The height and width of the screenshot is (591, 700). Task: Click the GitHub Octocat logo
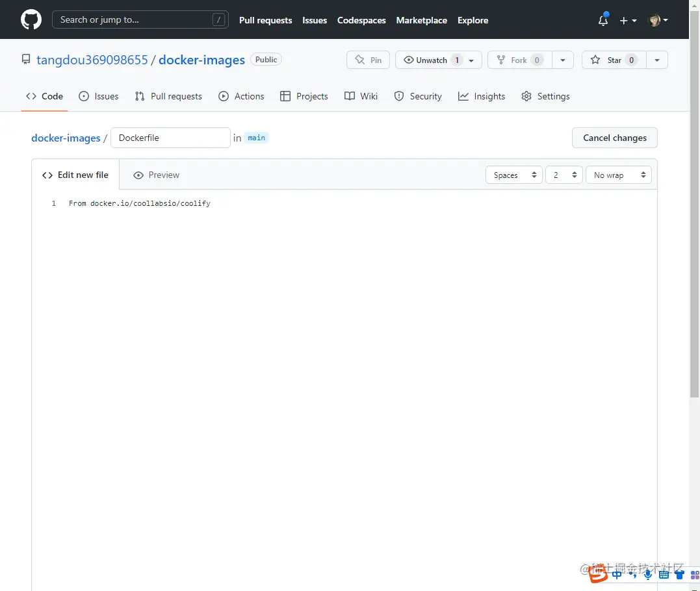pos(31,20)
